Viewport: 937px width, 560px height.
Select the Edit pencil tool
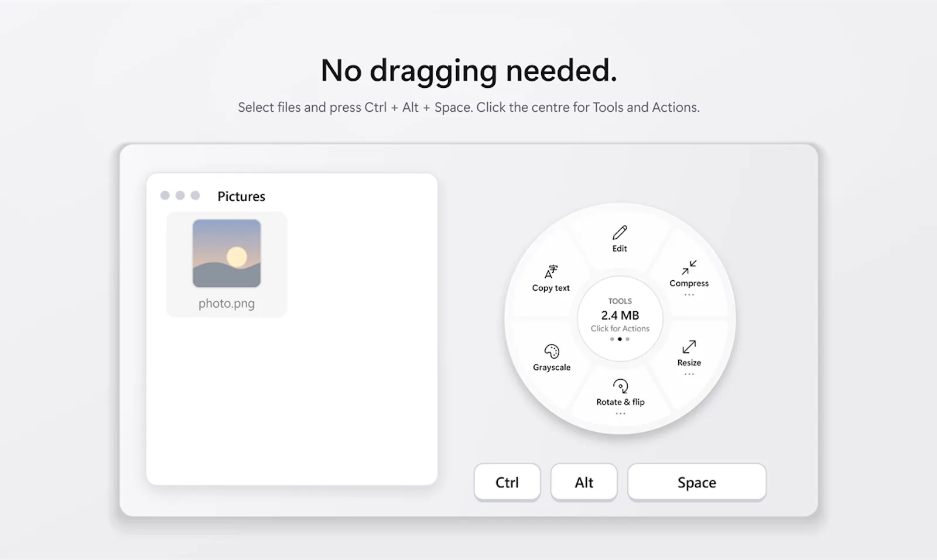(620, 238)
